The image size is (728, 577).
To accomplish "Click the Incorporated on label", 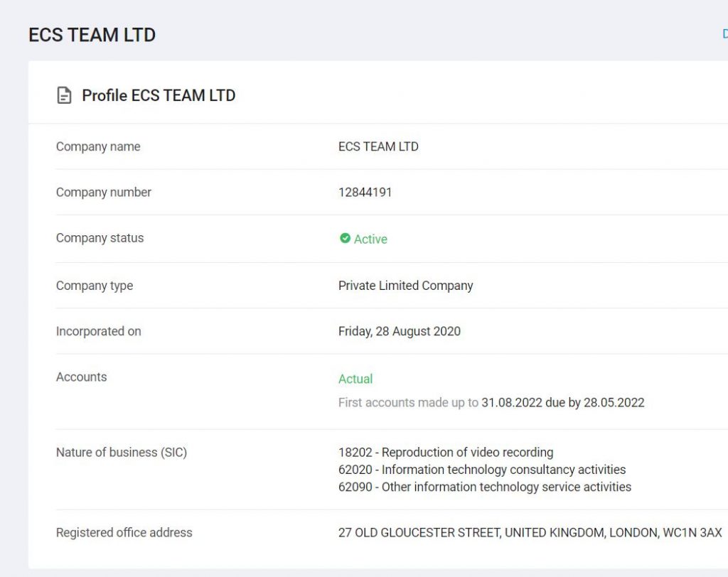I will coord(98,331).
